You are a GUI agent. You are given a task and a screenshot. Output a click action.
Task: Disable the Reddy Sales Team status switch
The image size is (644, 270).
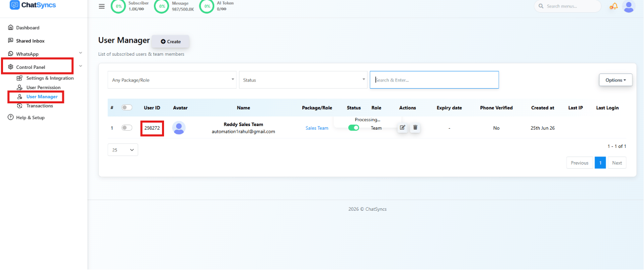tap(354, 128)
